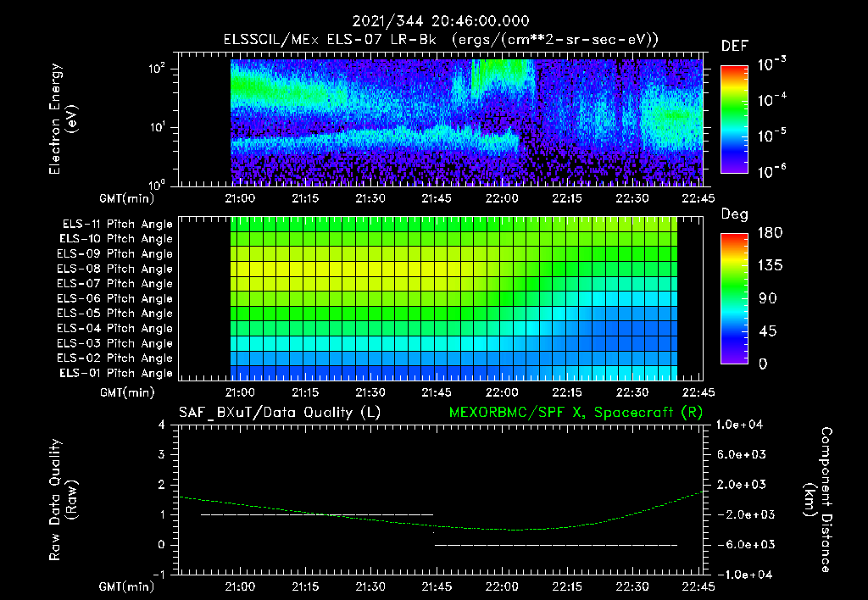Click the 'GMT(min)' label under bottom panel

127,586
